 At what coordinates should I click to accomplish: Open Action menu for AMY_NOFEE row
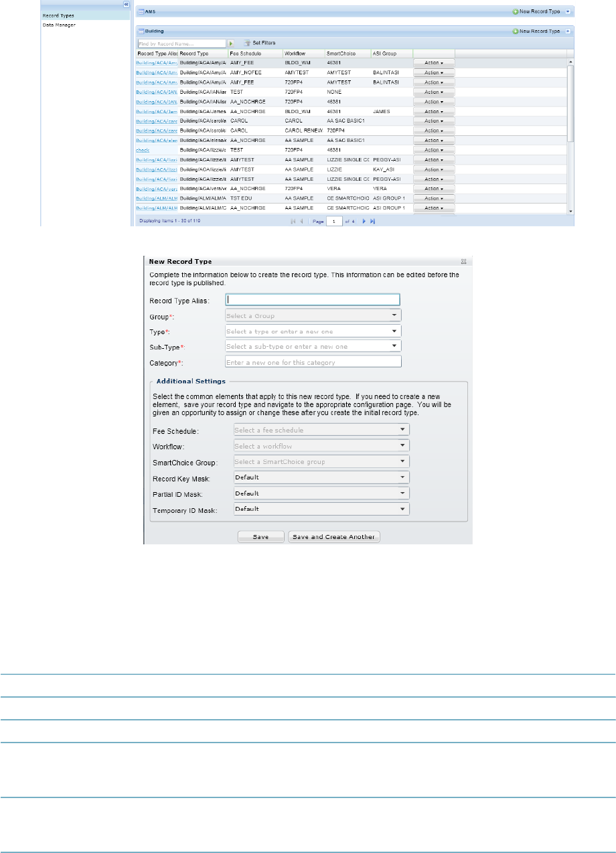(x=434, y=72)
